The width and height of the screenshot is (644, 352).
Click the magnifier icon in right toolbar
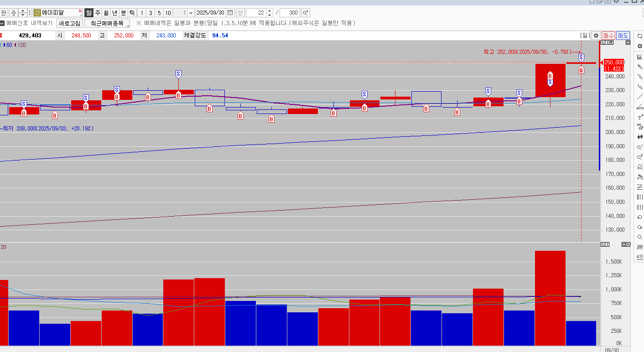coord(640,237)
